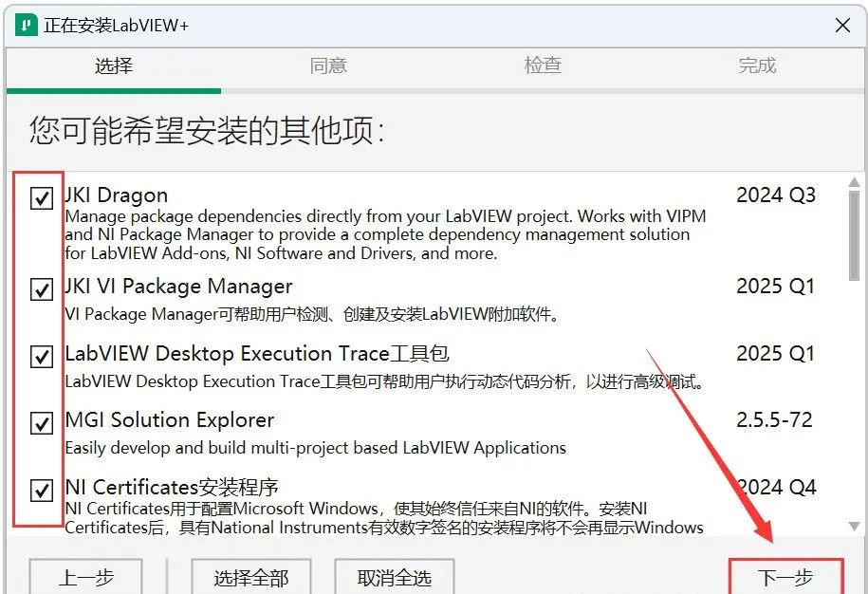
Task: Click the 2024 Q4 version label
Action: point(776,488)
